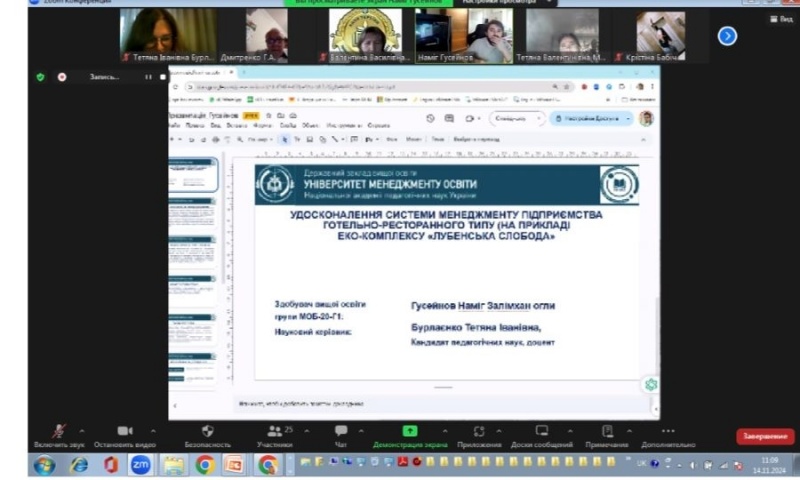The width and height of the screenshot is (800, 480).
Task: Open Справка menu in Slides
Action: pyautogui.click(x=379, y=125)
